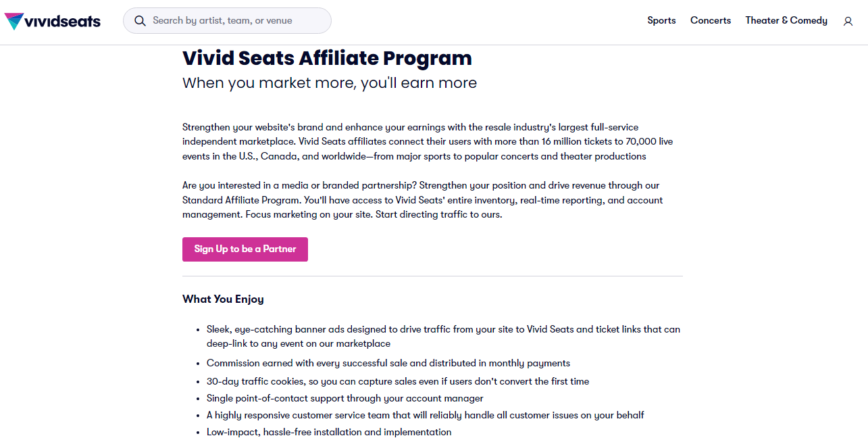868x438 pixels.
Task: Click the Vivid Seats logo icon
Action: 14,21
